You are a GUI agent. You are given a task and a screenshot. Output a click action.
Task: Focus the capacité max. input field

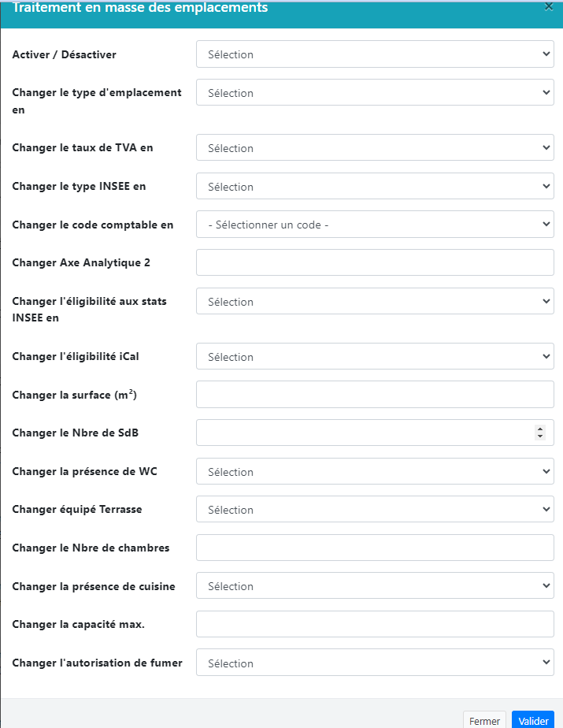click(x=375, y=624)
